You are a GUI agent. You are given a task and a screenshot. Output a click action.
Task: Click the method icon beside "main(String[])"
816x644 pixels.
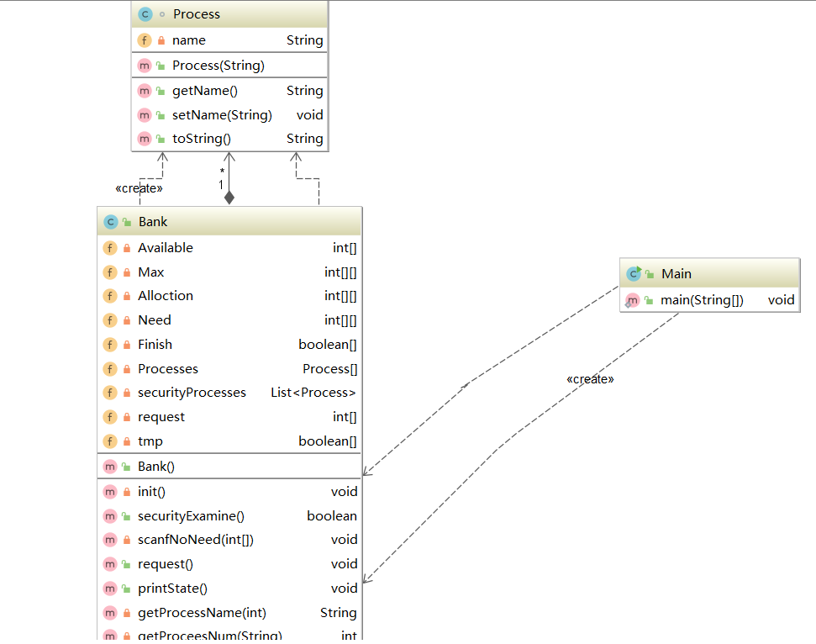point(633,299)
